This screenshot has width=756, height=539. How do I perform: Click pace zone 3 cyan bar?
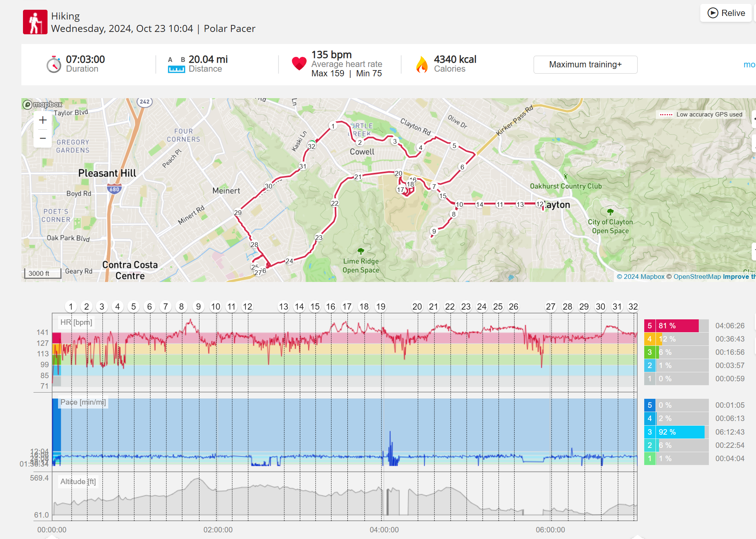[681, 432]
